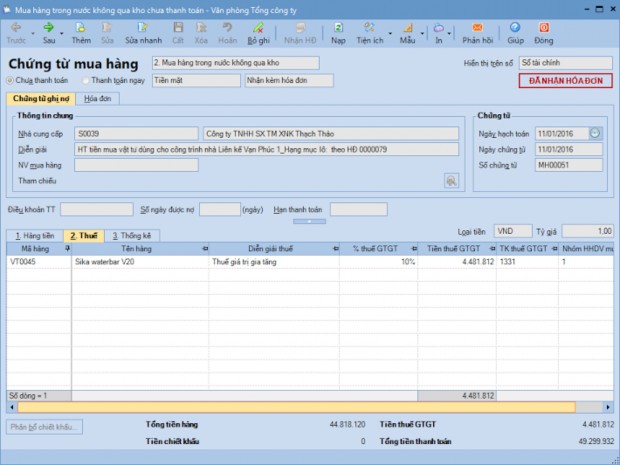Switch to Hóa đơn tab
The image size is (620, 465).
pyautogui.click(x=98, y=98)
